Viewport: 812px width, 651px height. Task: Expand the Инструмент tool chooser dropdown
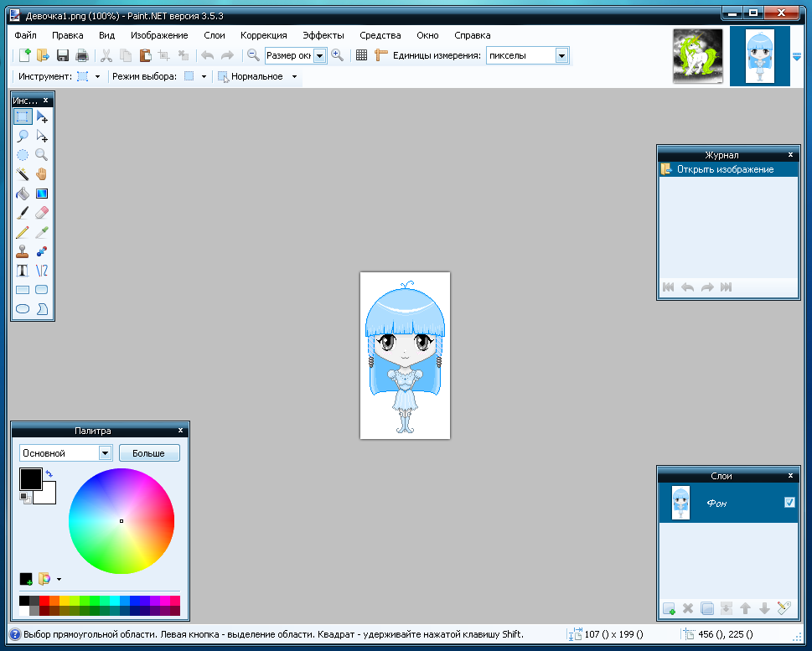tap(97, 76)
